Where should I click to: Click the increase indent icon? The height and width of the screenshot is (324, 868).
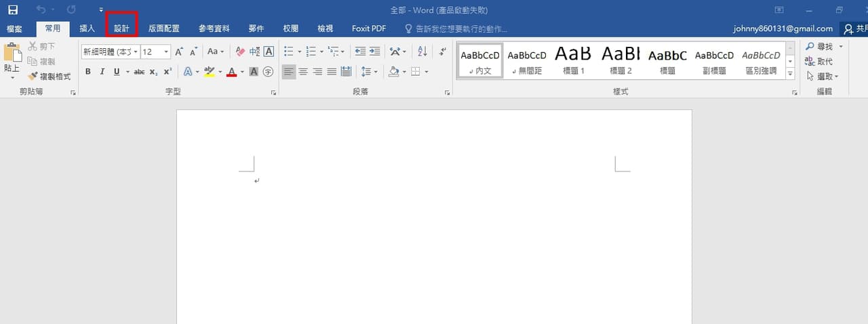click(x=374, y=52)
